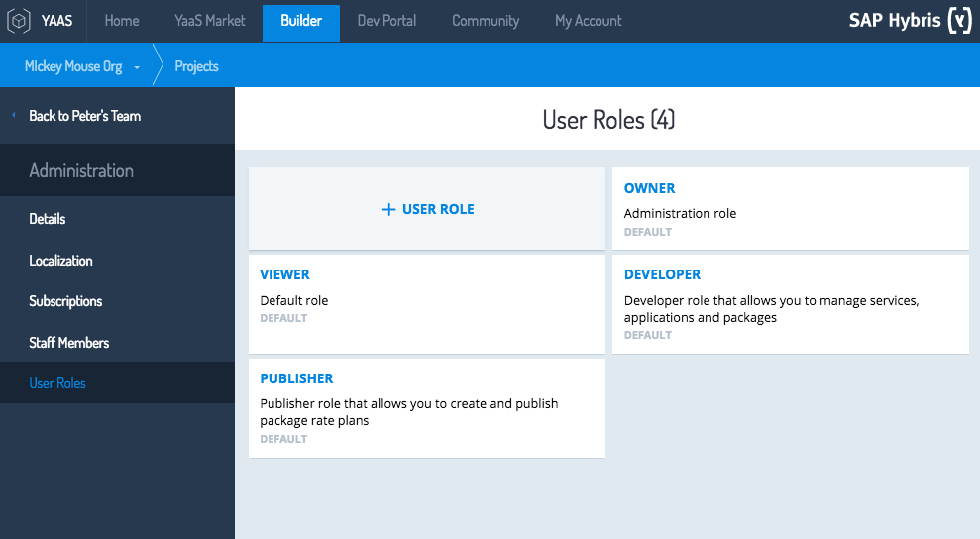Click the DEFAULT label under PUBLISHER
The width and height of the screenshot is (980, 539).
coord(283,439)
